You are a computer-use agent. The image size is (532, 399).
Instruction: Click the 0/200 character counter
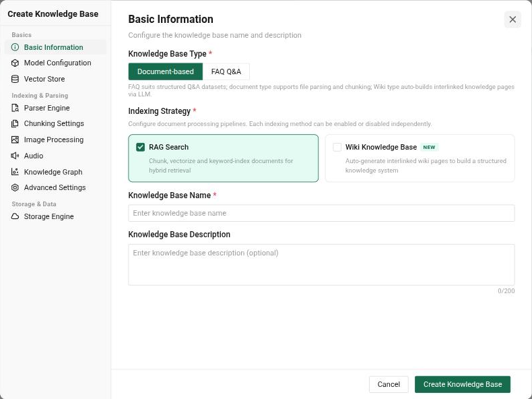[x=506, y=291]
